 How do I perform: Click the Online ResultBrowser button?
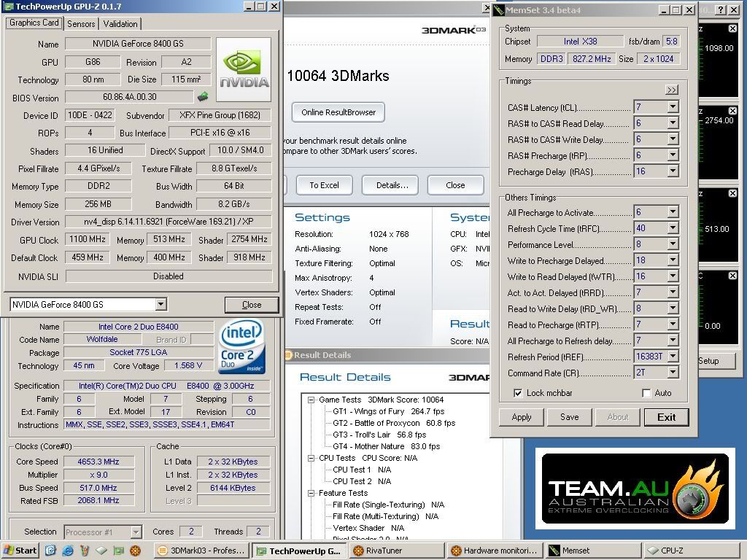[338, 112]
